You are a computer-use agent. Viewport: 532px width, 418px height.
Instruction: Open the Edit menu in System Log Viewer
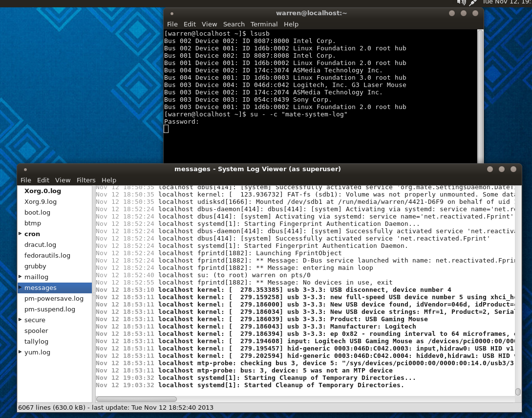click(43, 180)
